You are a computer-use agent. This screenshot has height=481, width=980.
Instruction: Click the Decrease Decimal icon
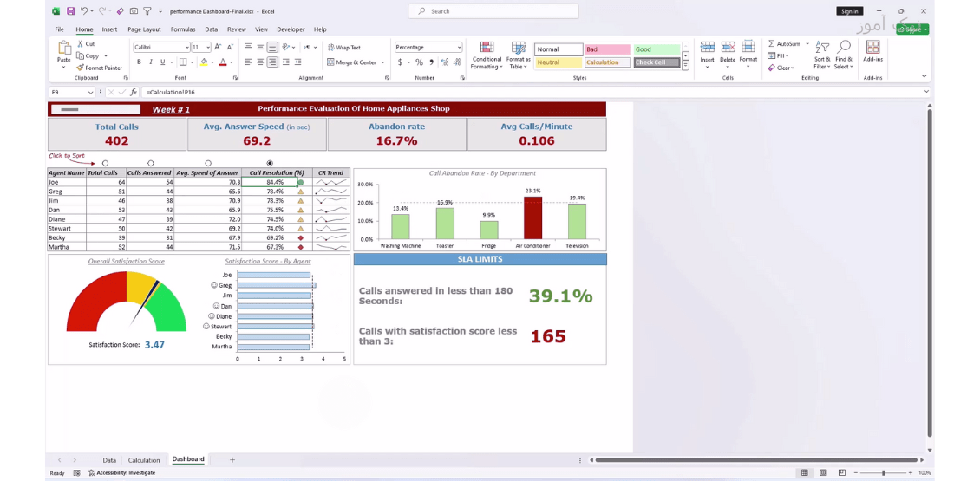[458, 62]
